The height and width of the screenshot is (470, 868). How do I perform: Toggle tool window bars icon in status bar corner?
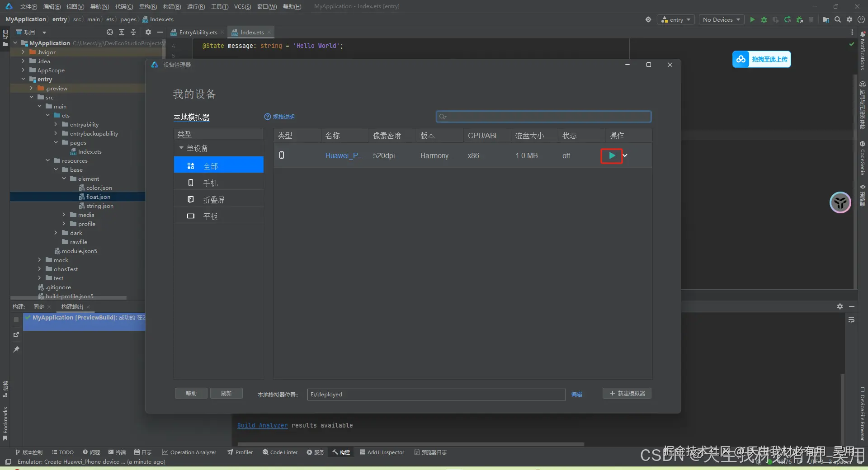tap(8, 462)
